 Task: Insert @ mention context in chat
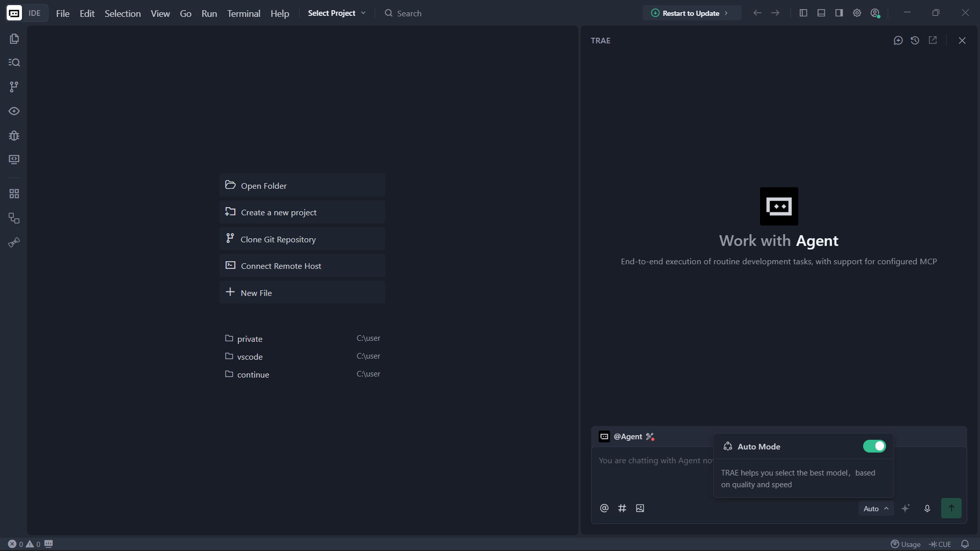604,508
